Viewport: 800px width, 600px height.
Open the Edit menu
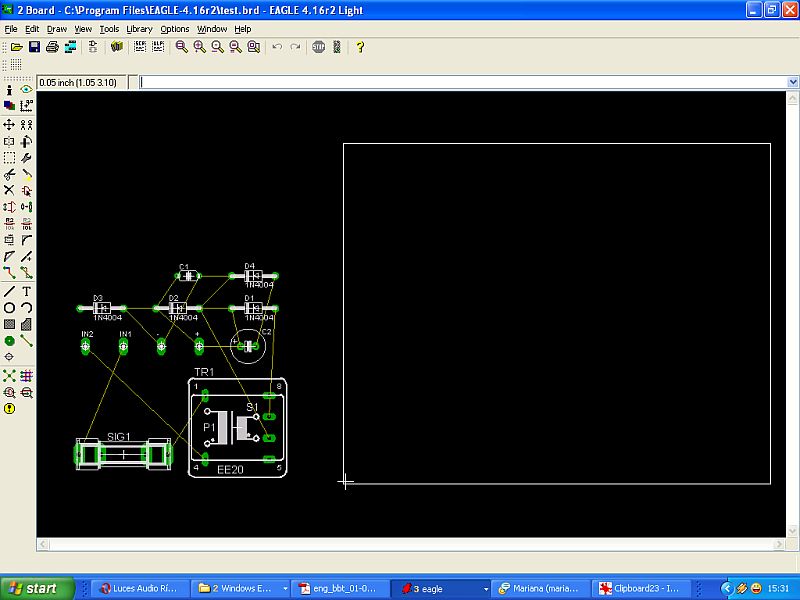tap(32, 29)
